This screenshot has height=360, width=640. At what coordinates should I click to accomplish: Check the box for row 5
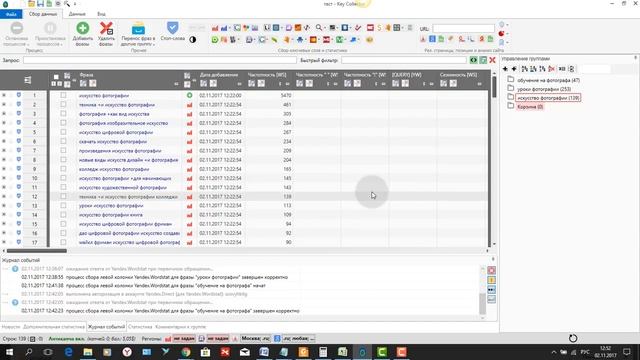(x=63, y=132)
